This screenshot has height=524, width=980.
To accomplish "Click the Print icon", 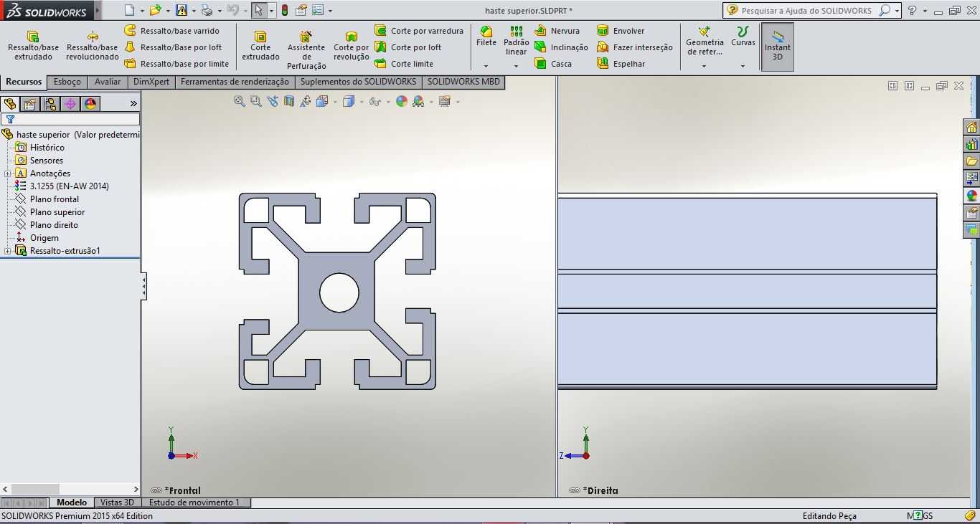I will (x=207, y=10).
